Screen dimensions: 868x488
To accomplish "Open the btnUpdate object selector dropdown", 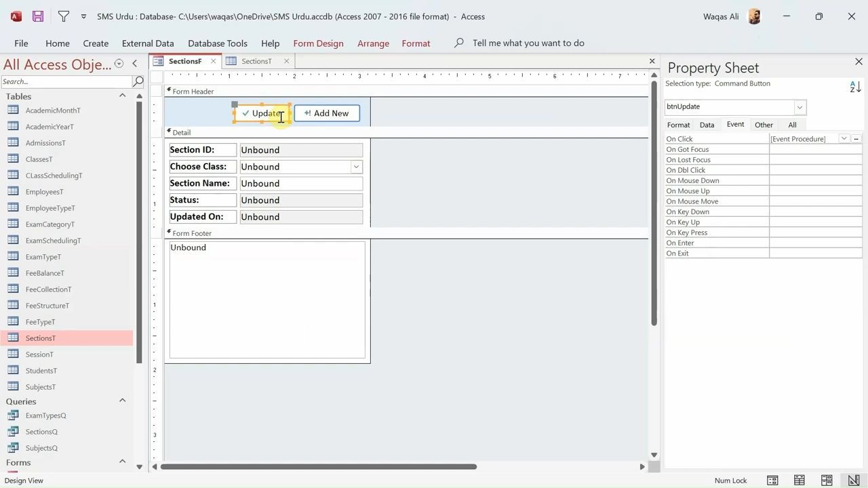I will click(800, 107).
